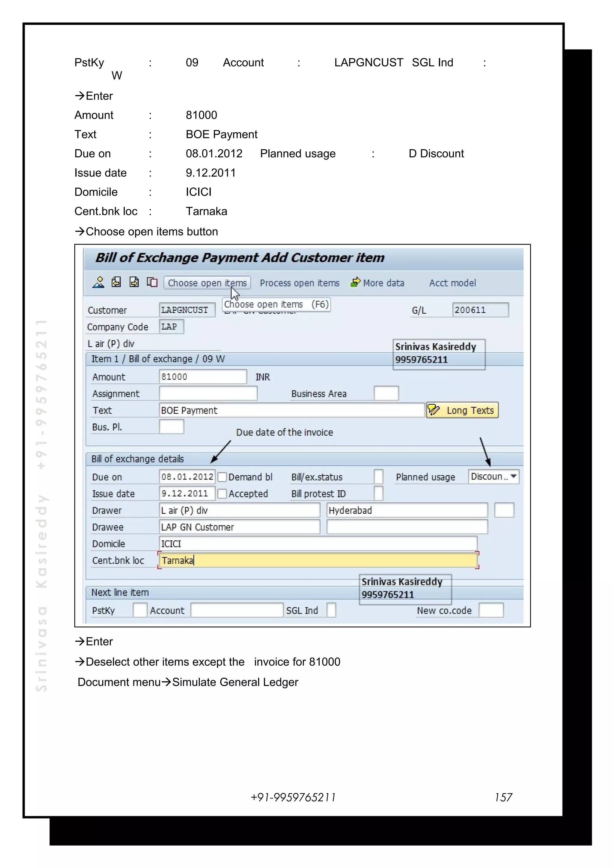Click the Long Texts pencil icon
Image resolution: width=614 pixels, height=868 pixels.
pyautogui.click(x=434, y=410)
